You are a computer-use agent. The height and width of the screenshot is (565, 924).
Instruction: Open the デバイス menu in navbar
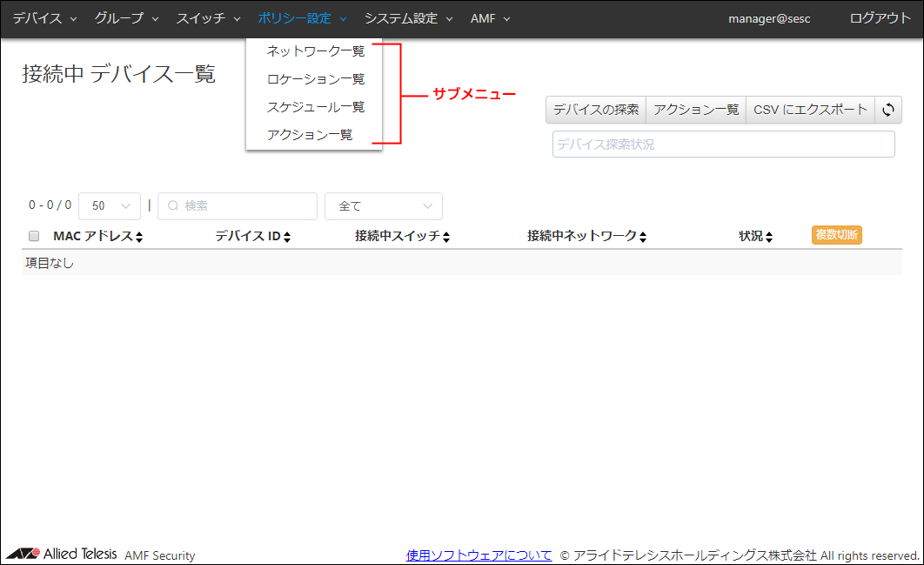point(44,18)
